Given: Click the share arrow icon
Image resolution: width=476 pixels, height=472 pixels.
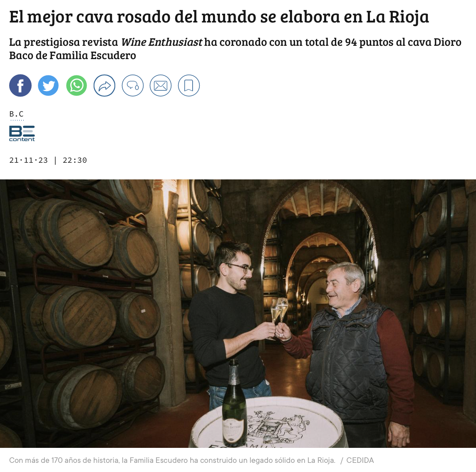Looking at the screenshot, I should (104, 86).
